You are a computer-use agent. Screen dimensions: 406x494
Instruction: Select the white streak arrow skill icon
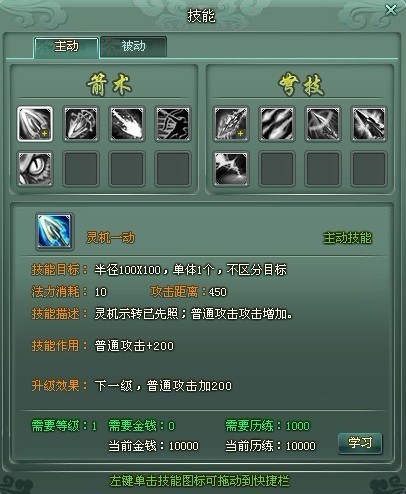[x=127, y=124]
